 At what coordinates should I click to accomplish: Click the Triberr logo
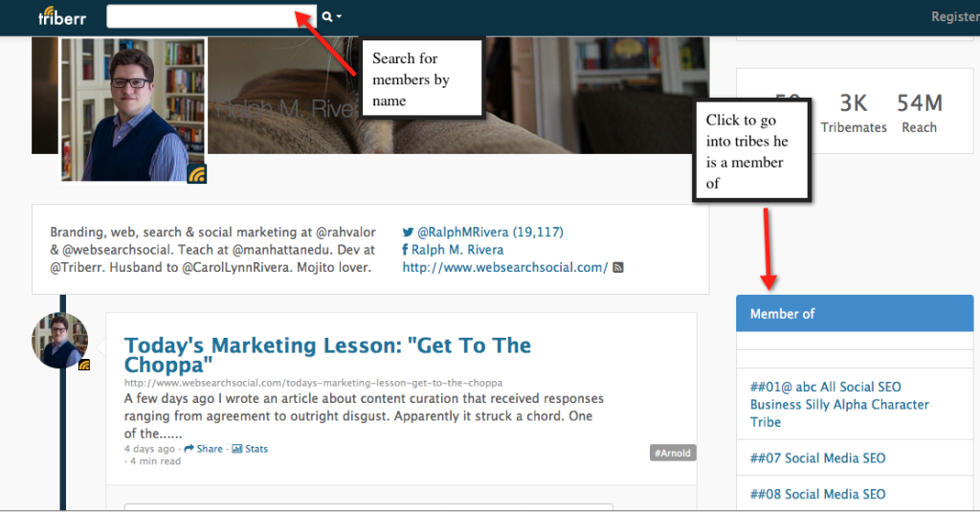pos(62,16)
